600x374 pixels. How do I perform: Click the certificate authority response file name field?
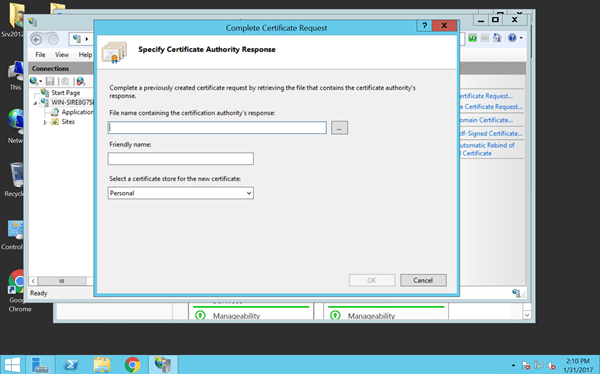(217, 127)
